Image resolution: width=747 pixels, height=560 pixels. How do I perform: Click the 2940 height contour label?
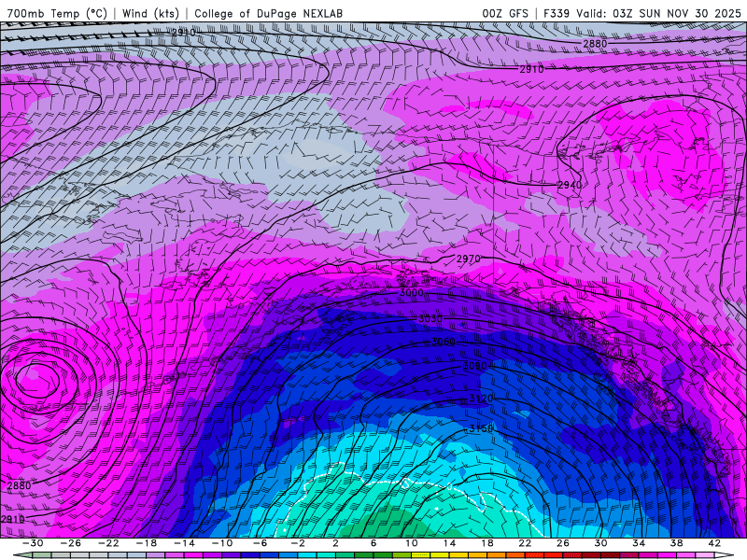pos(570,185)
